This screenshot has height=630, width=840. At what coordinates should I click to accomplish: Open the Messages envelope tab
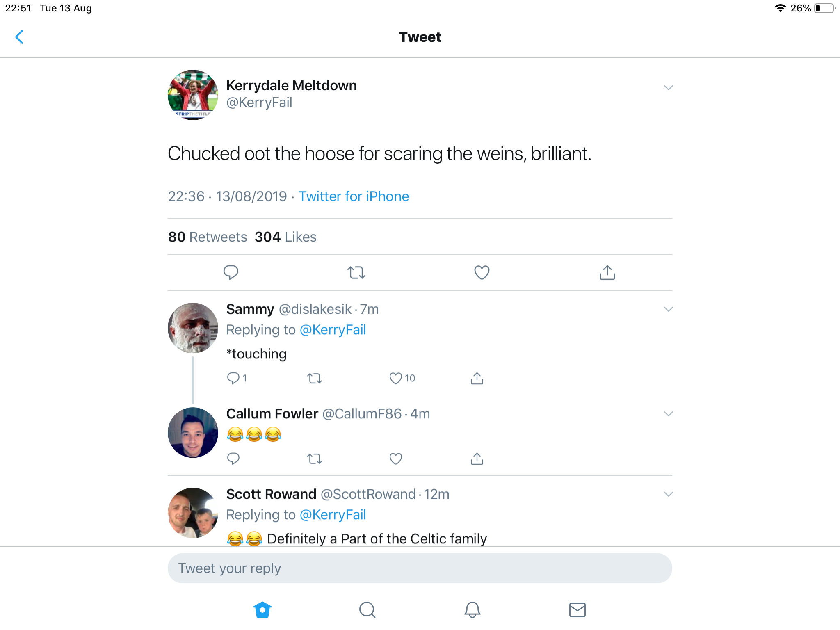click(x=577, y=610)
